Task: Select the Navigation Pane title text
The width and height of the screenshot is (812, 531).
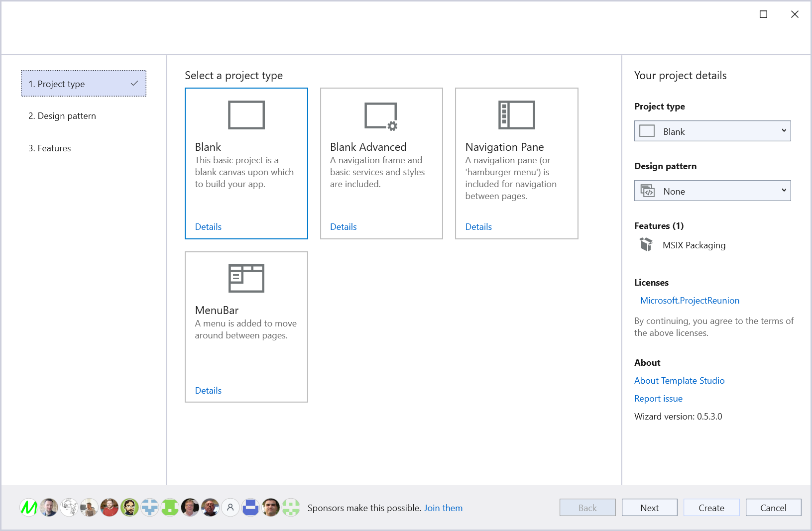Action: click(504, 147)
